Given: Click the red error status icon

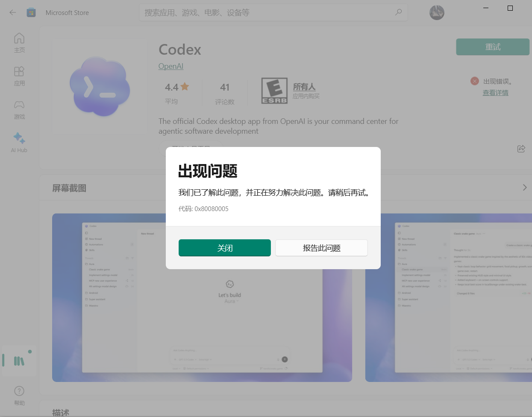Looking at the screenshot, I should click(475, 81).
